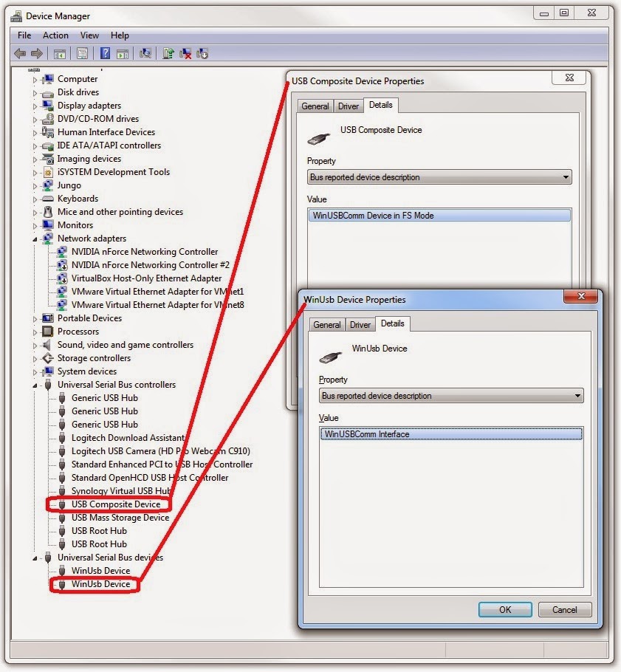
Task: Click Scan for hardware changes icon
Action: click(x=145, y=54)
